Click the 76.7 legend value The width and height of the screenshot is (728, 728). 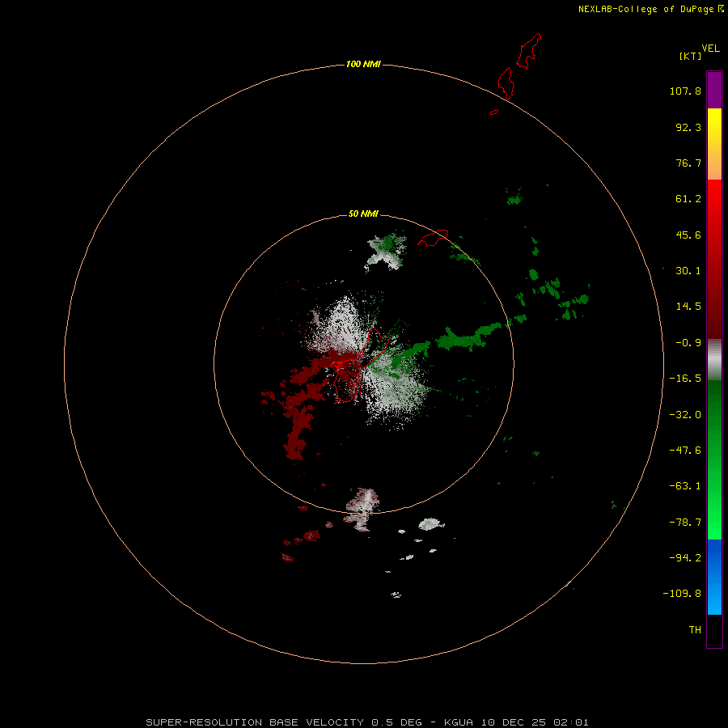pos(688,163)
